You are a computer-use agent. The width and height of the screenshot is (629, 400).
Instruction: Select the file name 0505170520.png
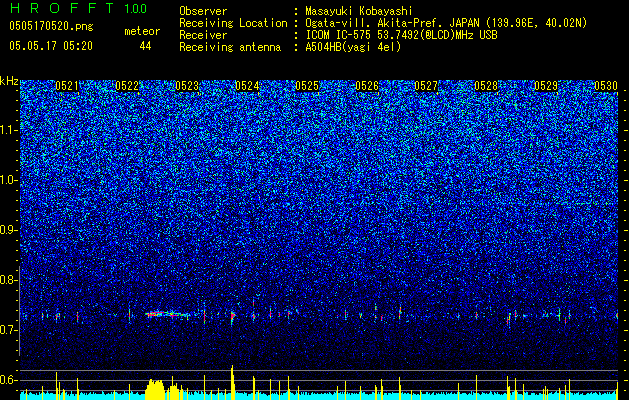51,26
